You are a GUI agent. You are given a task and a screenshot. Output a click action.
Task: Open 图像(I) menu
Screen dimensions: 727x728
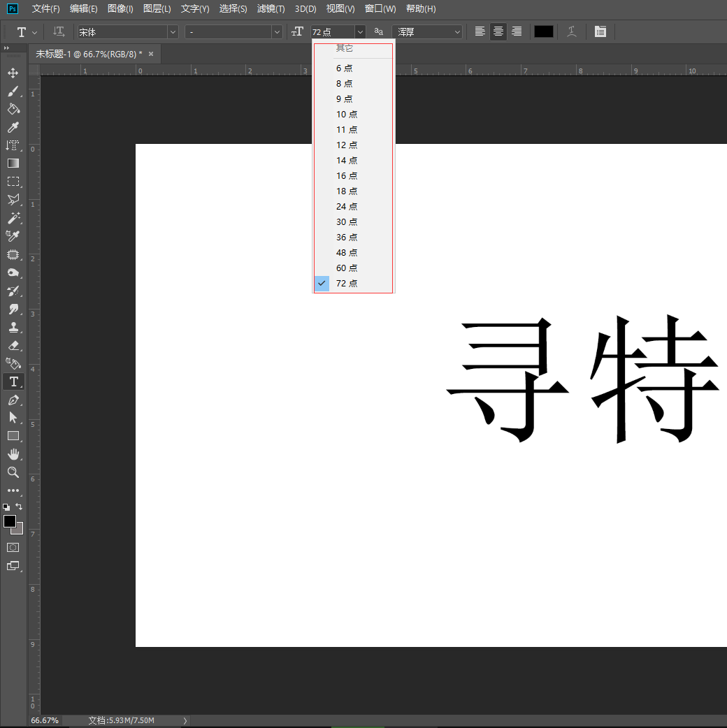click(x=120, y=9)
